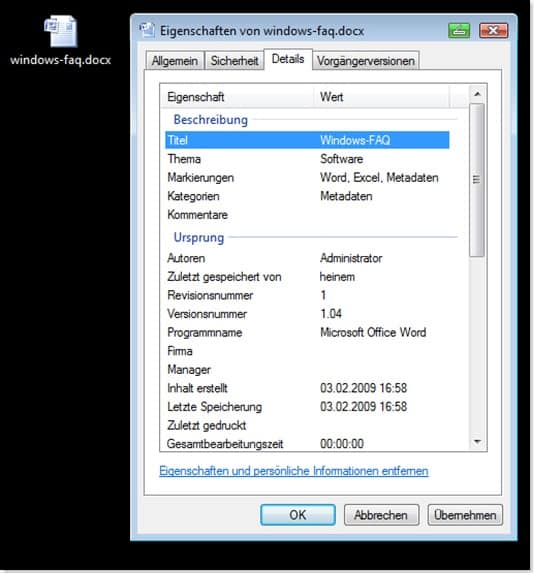The image size is (534, 574).
Task: Click the Ursprung section heading
Action: (x=199, y=238)
